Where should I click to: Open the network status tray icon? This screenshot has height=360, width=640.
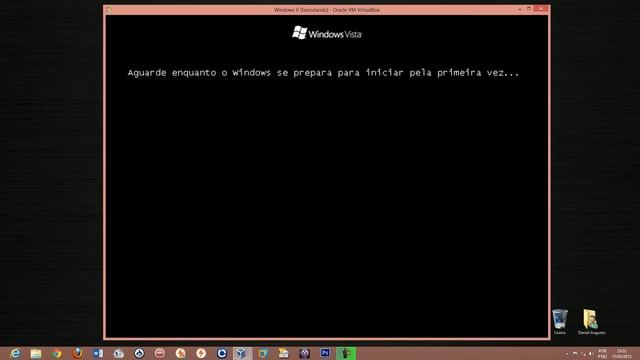click(x=583, y=353)
